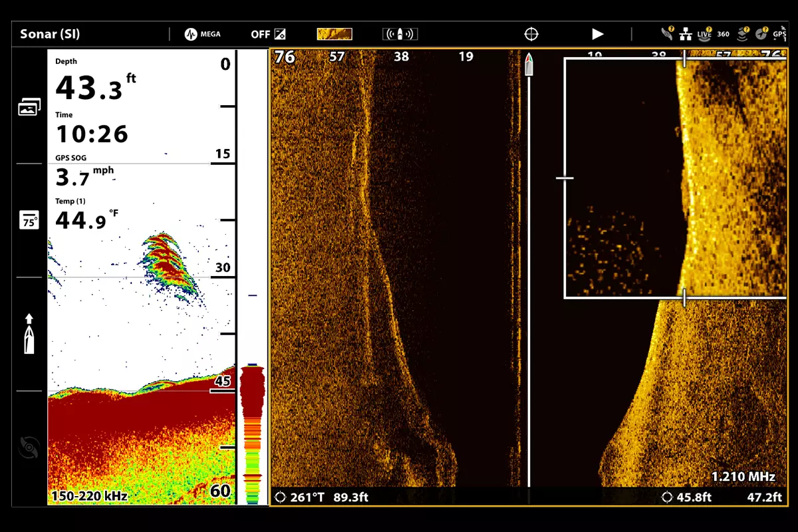The width and height of the screenshot is (798, 532).
Task: Open the Sonar (SI) view menu
Action: coord(50,34)
